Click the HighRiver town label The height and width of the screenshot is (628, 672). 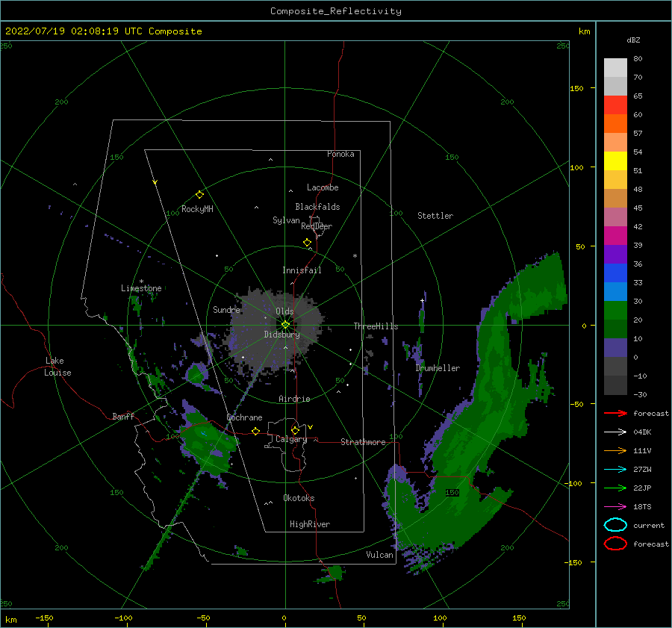point(310,524)
